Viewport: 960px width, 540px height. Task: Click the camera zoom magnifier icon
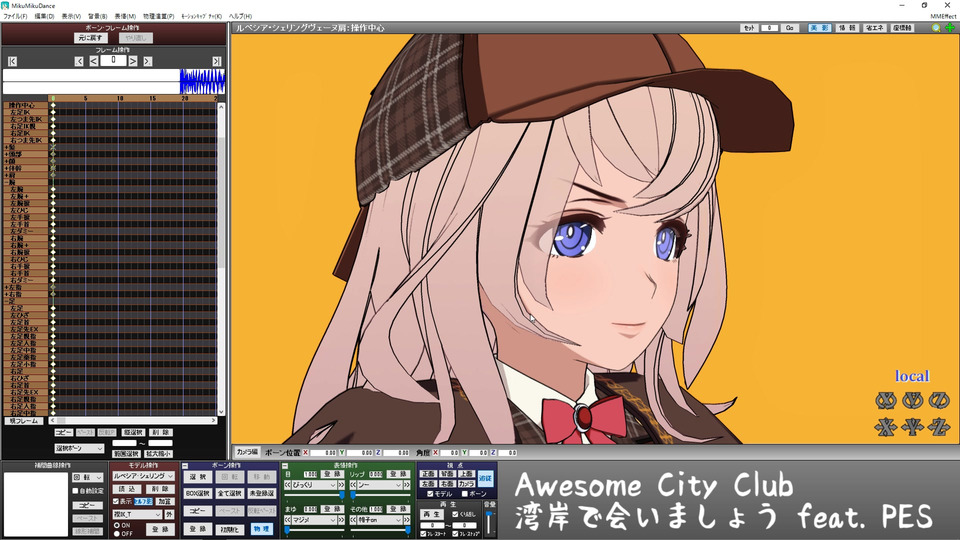936,28
